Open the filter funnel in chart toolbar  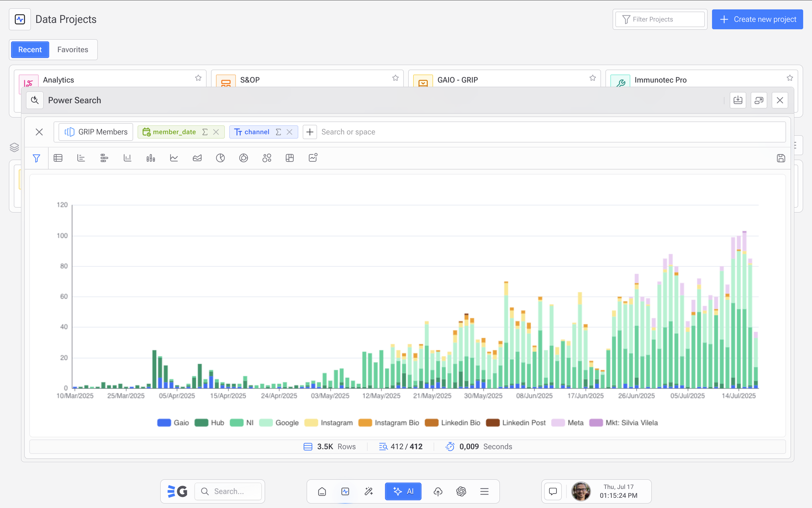[x=36, y=158]
